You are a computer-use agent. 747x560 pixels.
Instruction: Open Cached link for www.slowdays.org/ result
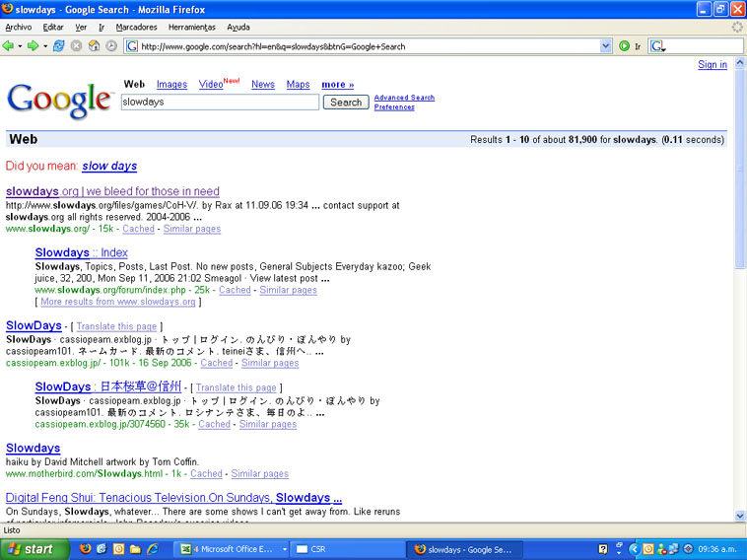pos(138,229)
